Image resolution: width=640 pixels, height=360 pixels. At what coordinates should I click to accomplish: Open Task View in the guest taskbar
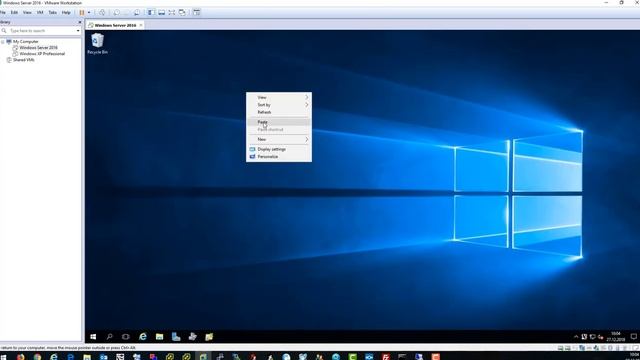point(126,337)
